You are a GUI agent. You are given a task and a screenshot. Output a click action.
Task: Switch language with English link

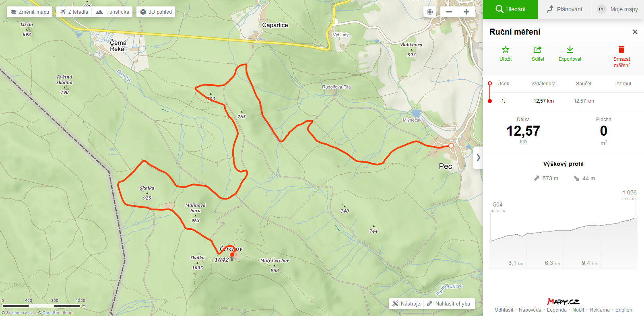623,310
